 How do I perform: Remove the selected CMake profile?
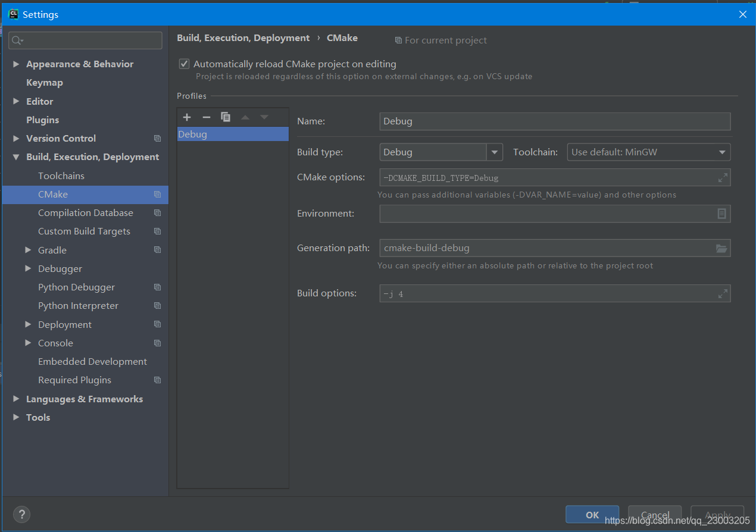[x=206, y=117]
